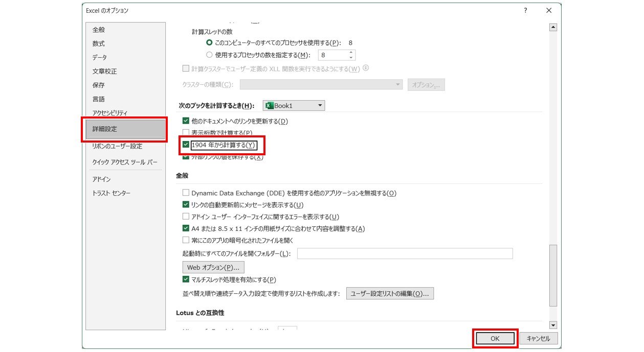Screen dimensions: 644x352
Task: Click キャンセル to discard changes
Action: [538, 338]
